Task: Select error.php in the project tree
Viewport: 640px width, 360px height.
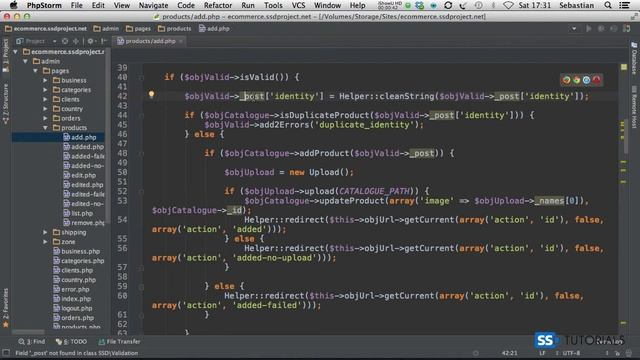Action: 71,289
